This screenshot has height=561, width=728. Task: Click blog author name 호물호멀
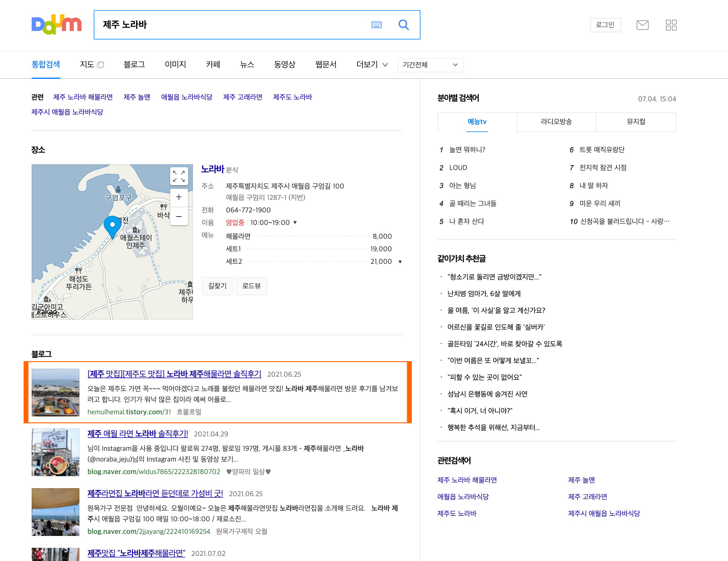tap(189, 412)
